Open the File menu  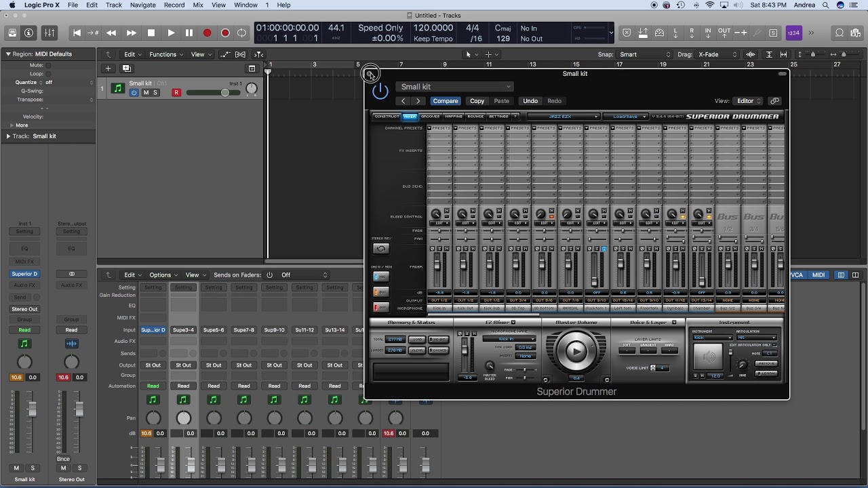coord(72,5)
